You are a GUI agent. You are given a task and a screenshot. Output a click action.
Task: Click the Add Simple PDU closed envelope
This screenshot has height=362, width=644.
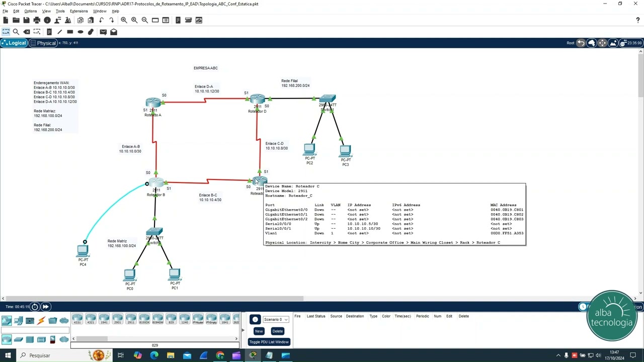(x=103, y=32)
